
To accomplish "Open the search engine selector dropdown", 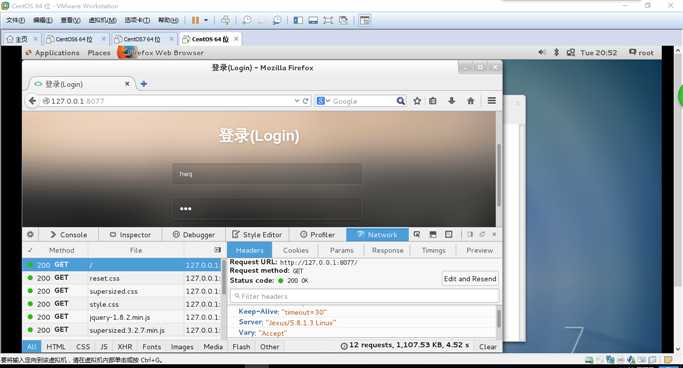I will (x=323, y=101).
